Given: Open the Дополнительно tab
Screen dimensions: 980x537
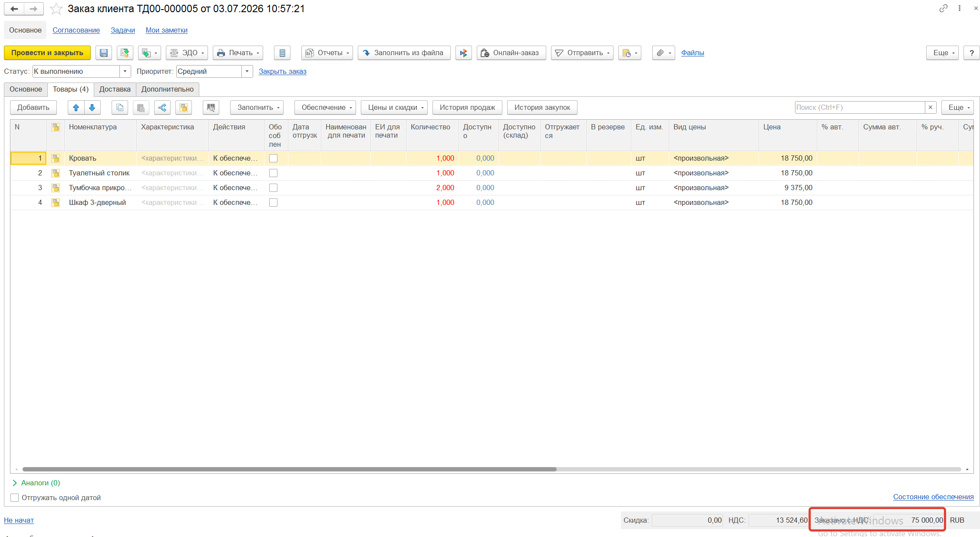Looking at the screenshot, I should tap(168, 89).
